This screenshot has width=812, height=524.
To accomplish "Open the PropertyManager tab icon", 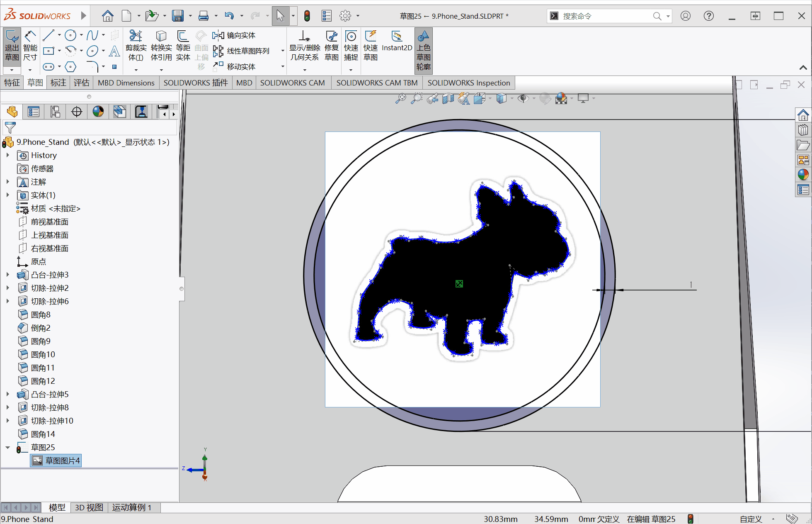I will [x=34, y=112].
